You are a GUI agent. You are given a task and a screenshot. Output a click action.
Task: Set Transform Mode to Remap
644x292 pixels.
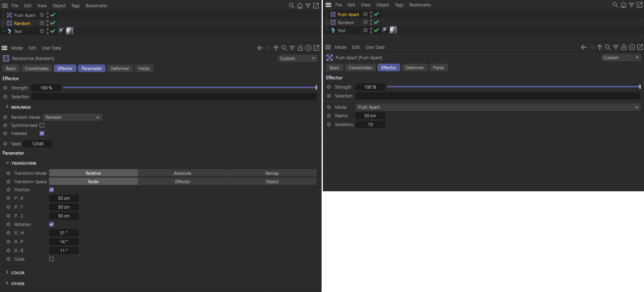pyautogui.click(x=272, y=173)
